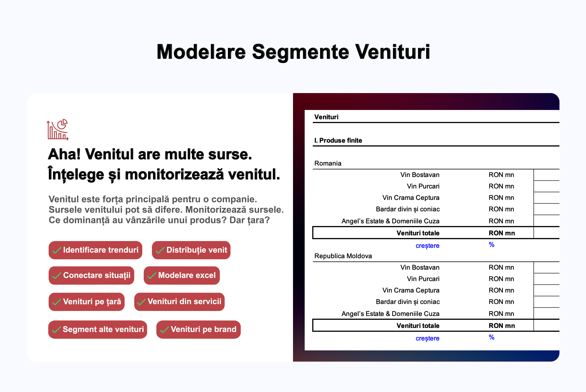The height and width of the screenshot is (392, 586).
Task: Click the Venituri table header
Action: [x=326, y=117]
